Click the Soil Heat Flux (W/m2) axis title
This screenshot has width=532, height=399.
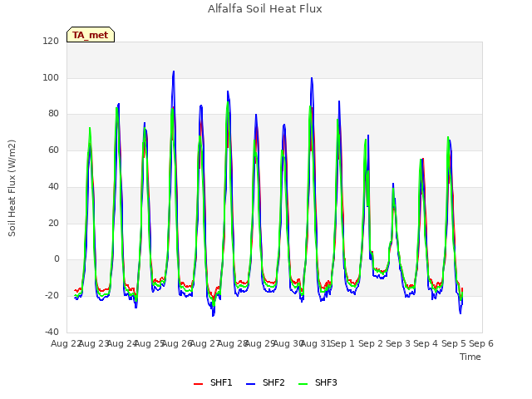coord(12,188)
